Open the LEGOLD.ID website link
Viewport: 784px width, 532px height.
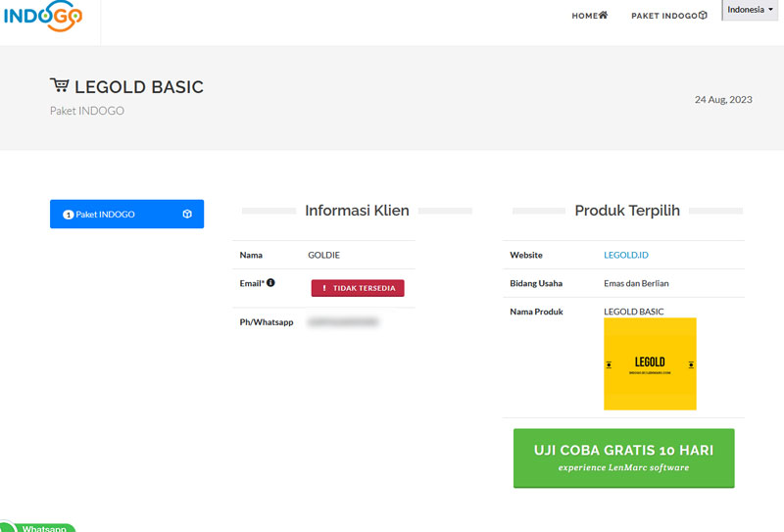(626, 255)
